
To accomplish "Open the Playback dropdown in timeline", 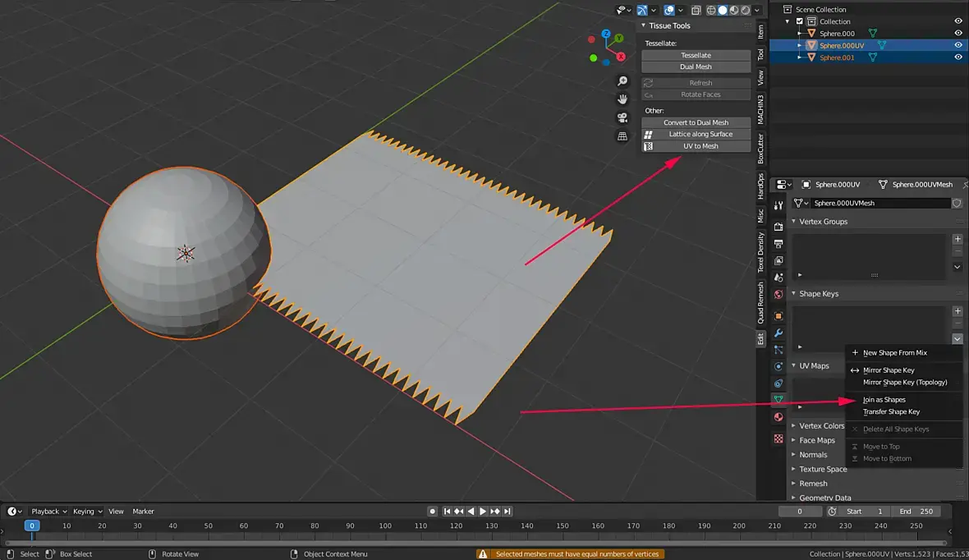I will [49, 512].
